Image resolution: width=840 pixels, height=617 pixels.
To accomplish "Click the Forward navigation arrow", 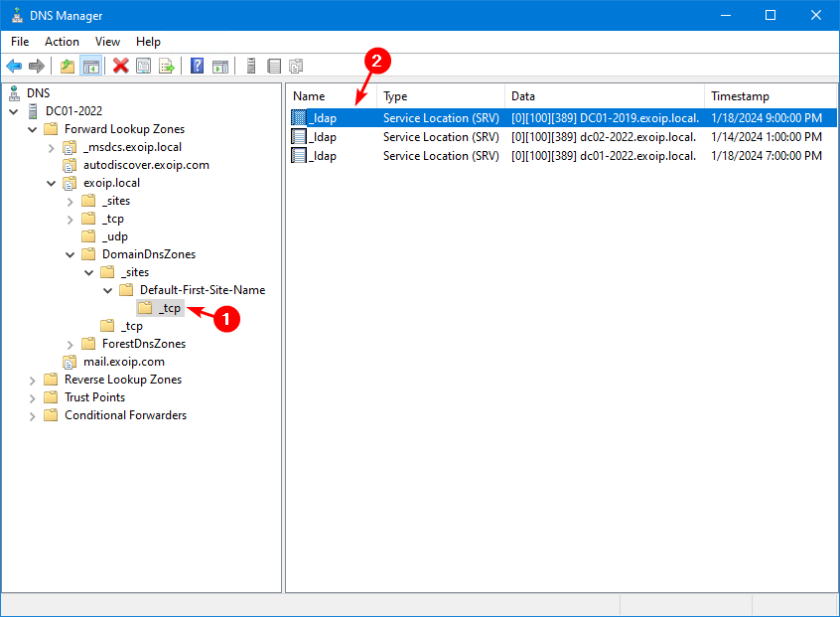I will point(36,66).
